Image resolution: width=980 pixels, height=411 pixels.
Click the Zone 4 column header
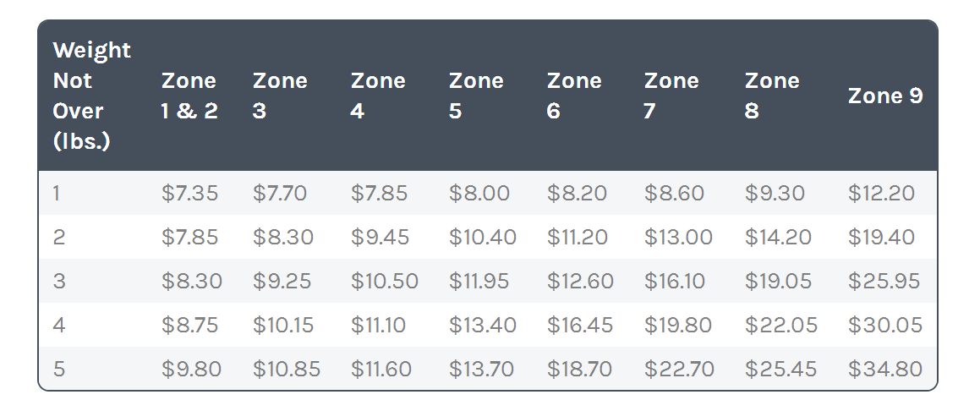(x=378, y=96)
